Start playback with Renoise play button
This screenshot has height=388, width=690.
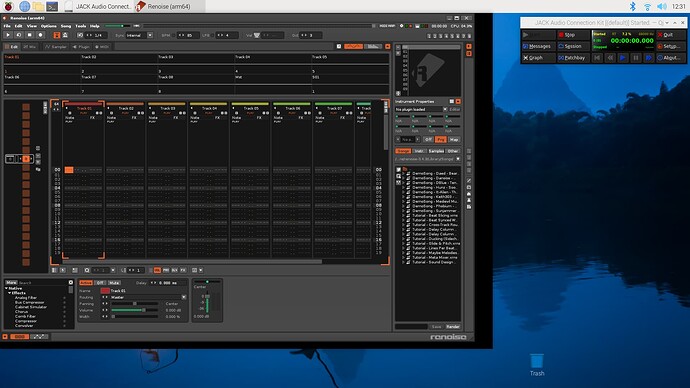coord(7,35)
